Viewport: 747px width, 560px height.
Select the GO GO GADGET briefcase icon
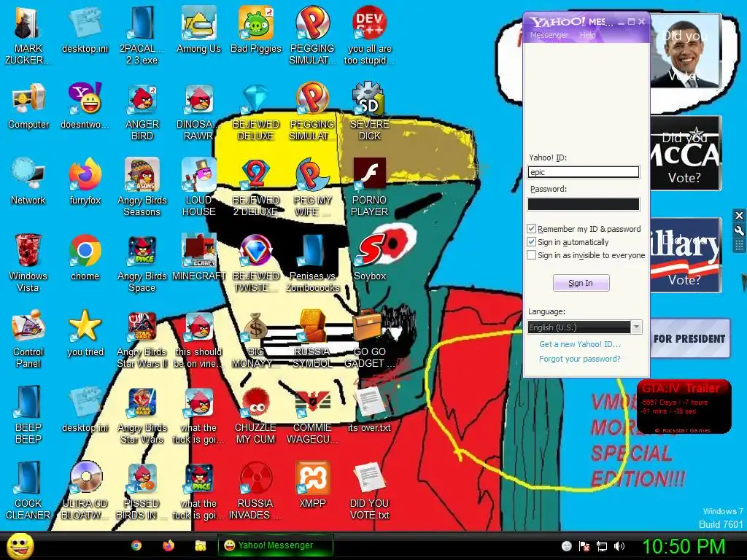(370, 339)
